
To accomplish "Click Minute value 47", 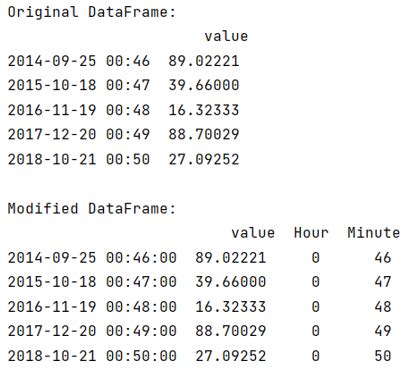I will 383,282.
